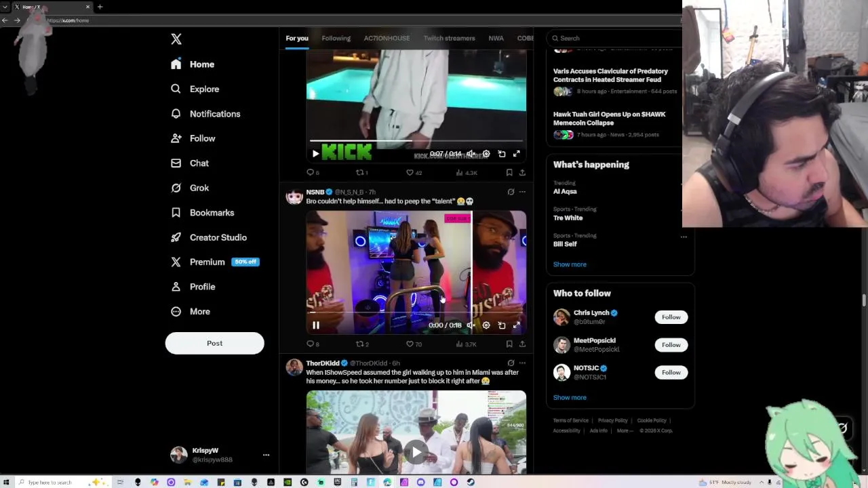
Task: Switch to the Twitch streamers tab
Action: coord(449,38)
